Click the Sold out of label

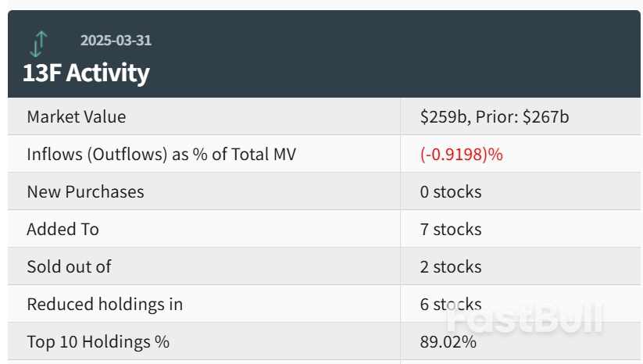[x=69, y=267]
